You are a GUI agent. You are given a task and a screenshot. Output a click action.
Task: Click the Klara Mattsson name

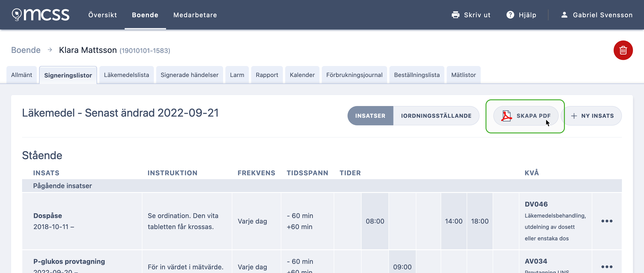coord(88,50)
